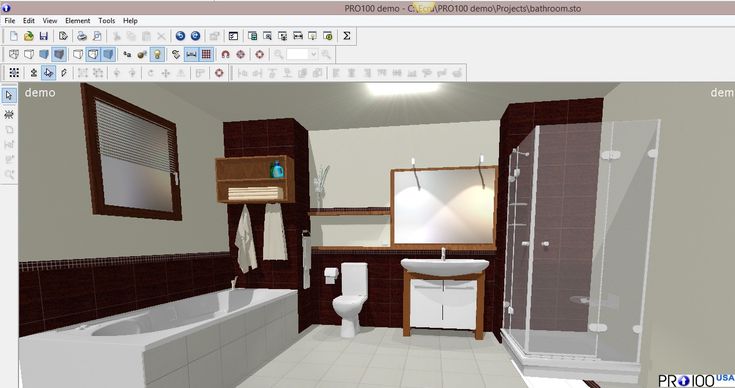The height and width of the screenshot is (388, 735).
Task: Click the document export icon beside Save
Action: click(63, 36)
